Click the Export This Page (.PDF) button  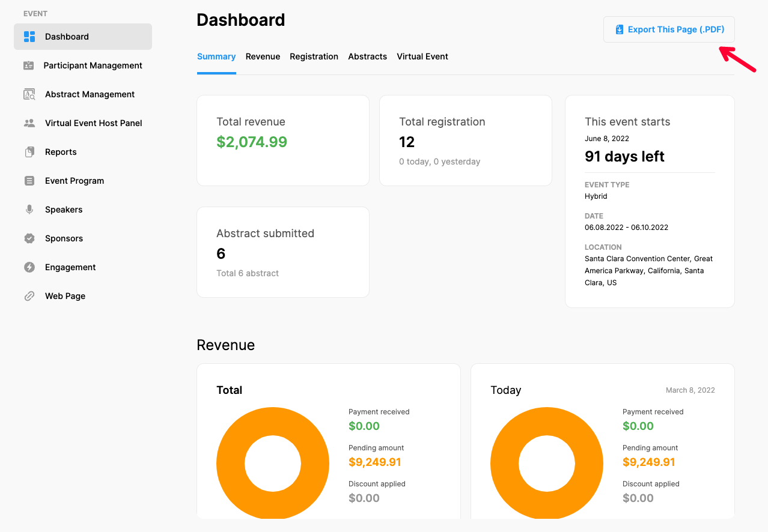668,29
